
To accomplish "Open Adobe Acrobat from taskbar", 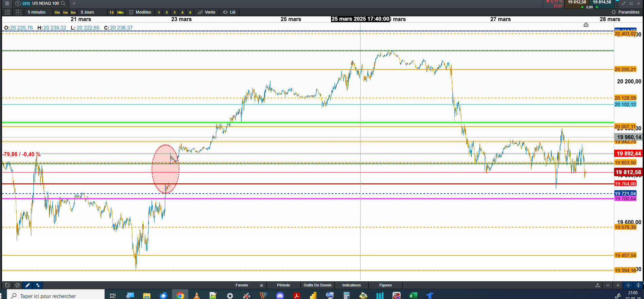I will tap(297, 296).
